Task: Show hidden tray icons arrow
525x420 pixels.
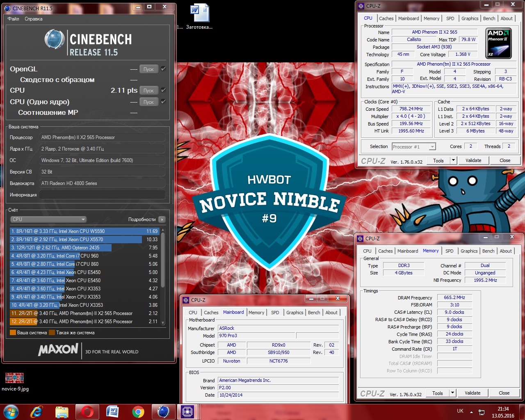Action: point(471,412)
